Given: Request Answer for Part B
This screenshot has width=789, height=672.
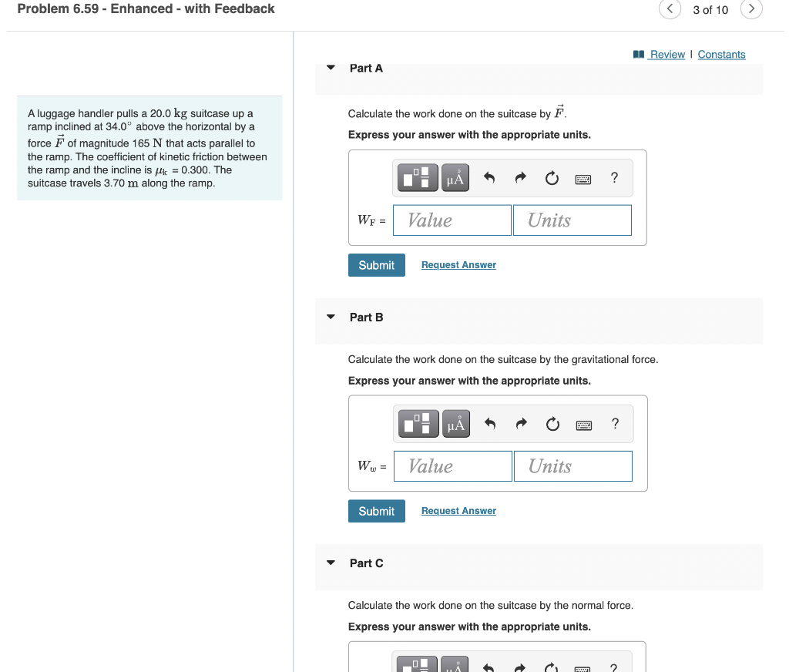Looking at the screenshot, I should click(x=458, y=510).
